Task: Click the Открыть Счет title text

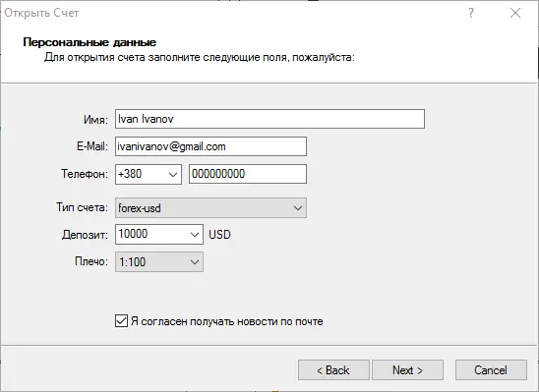Action: click(x=41, y=13)
